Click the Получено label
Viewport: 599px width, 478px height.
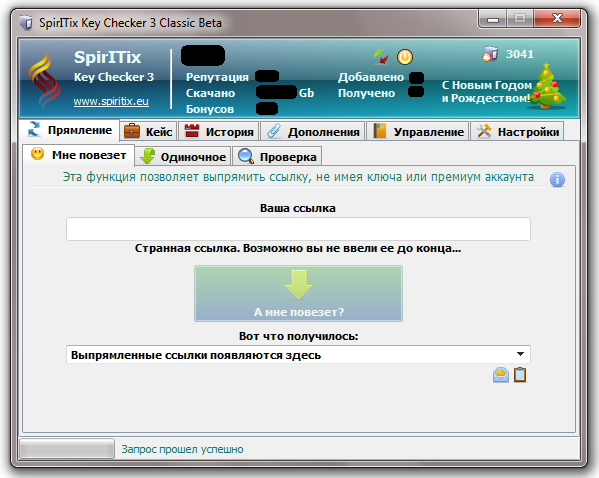[x=366, y=93]
